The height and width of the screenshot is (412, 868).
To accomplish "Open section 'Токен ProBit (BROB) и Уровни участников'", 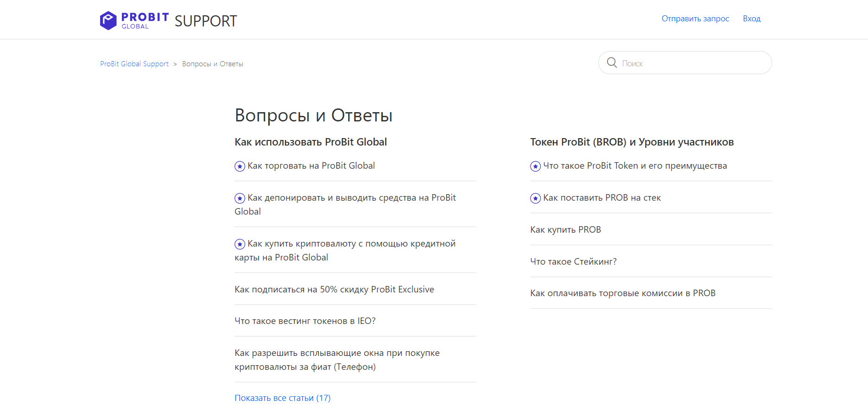I will pos(632,142).
